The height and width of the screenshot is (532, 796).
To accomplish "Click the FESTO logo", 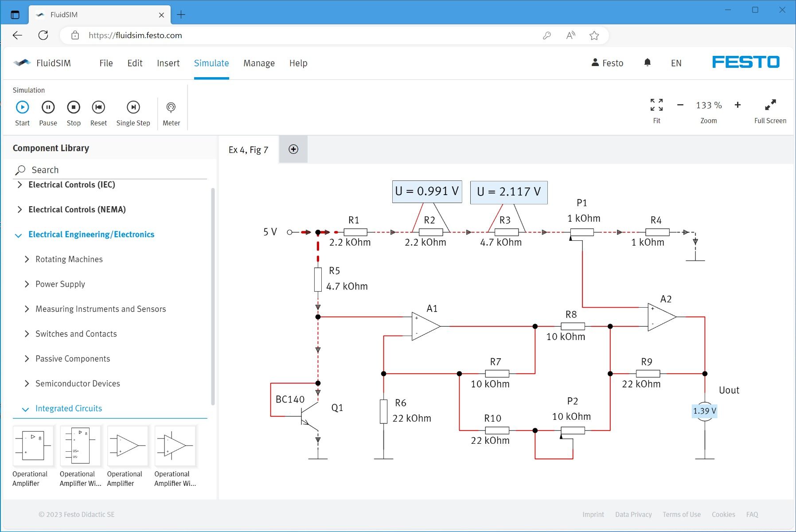I will (745, 62).
